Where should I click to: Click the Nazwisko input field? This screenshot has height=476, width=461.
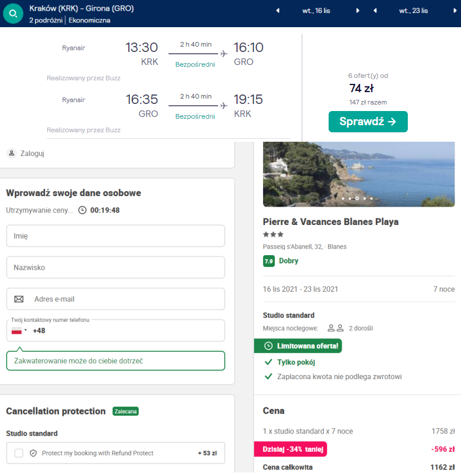[x=115, y=268]
